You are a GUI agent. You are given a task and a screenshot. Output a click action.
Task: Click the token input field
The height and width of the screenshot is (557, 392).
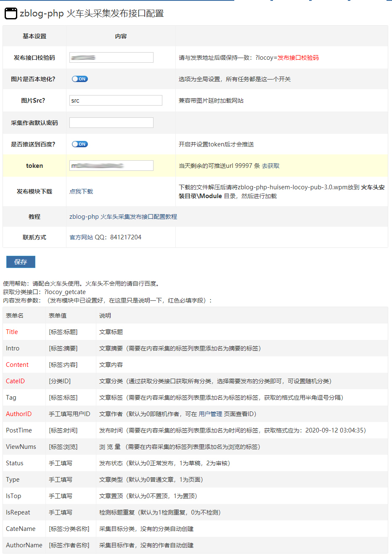pos(111,165)
